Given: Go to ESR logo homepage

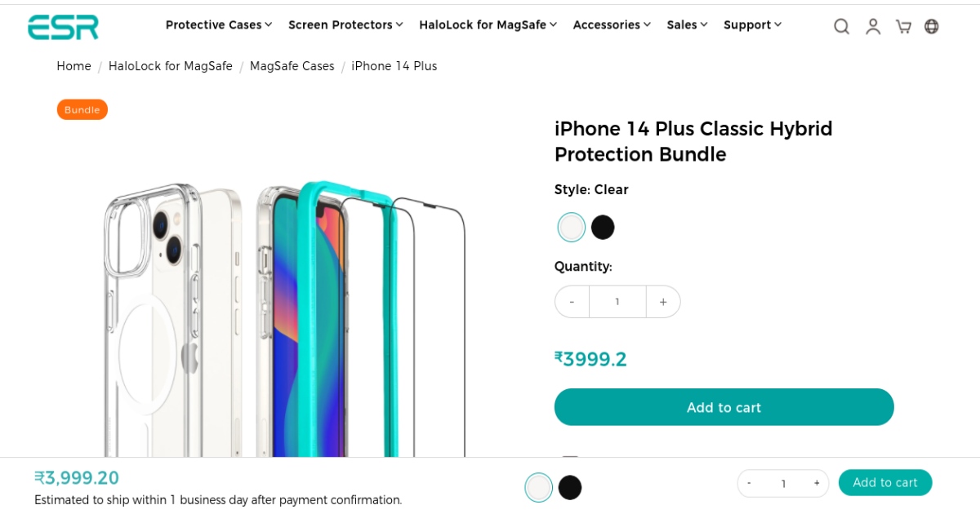Looking at the screenshot, I should point(63,27).
